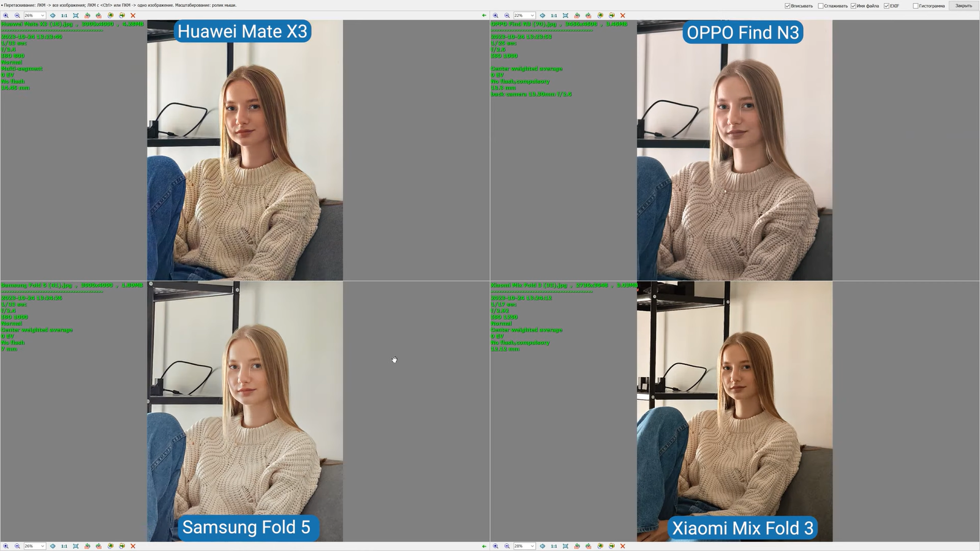Click the "ISO 800" EXIF line
The height and width of the screenshot is (551, 980).
point(13,56)
